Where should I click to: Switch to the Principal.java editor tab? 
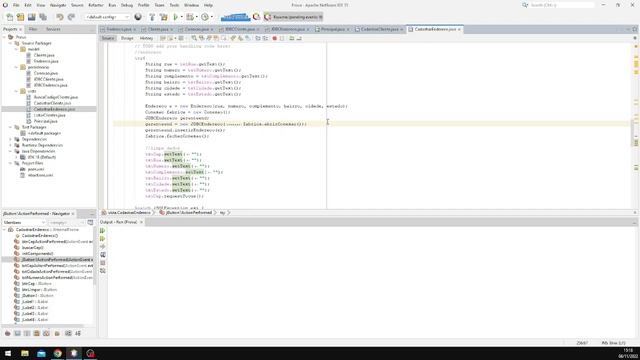(332, 29)
